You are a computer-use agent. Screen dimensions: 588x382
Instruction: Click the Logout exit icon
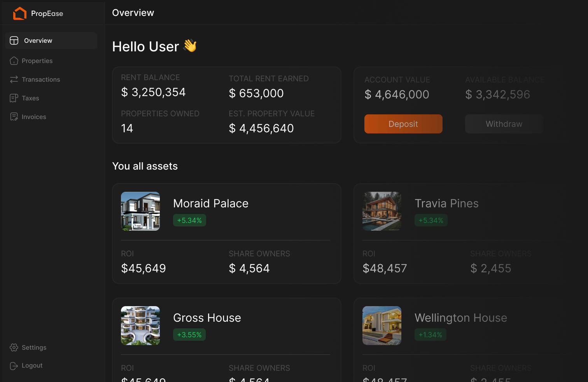pos(14,366)
